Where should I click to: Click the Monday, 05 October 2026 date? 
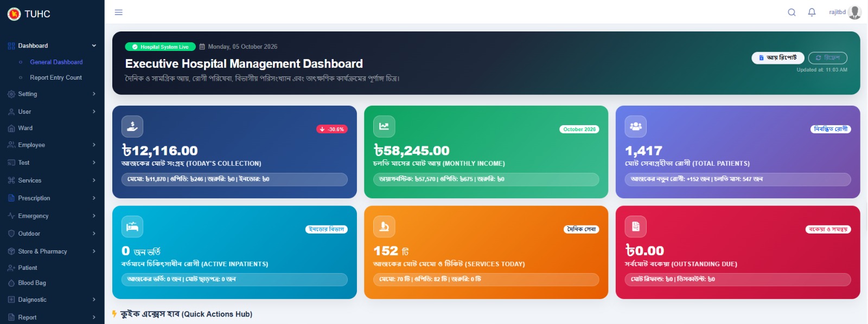(242, 47)
